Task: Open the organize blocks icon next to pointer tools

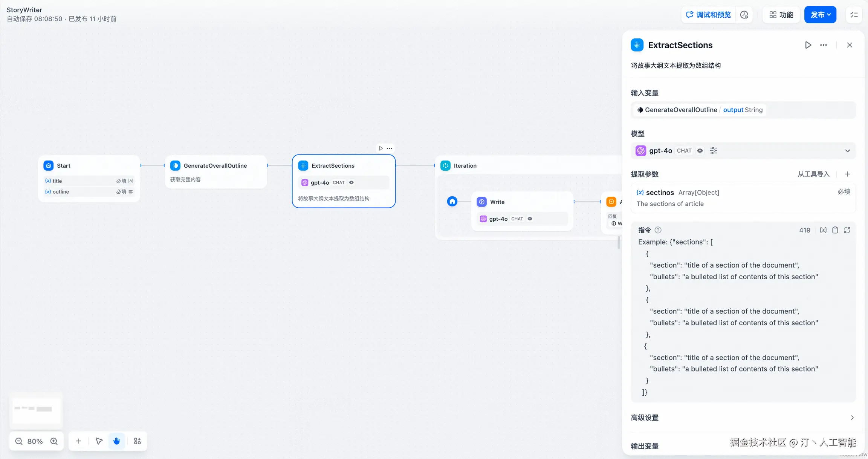Action: point(137,441)
